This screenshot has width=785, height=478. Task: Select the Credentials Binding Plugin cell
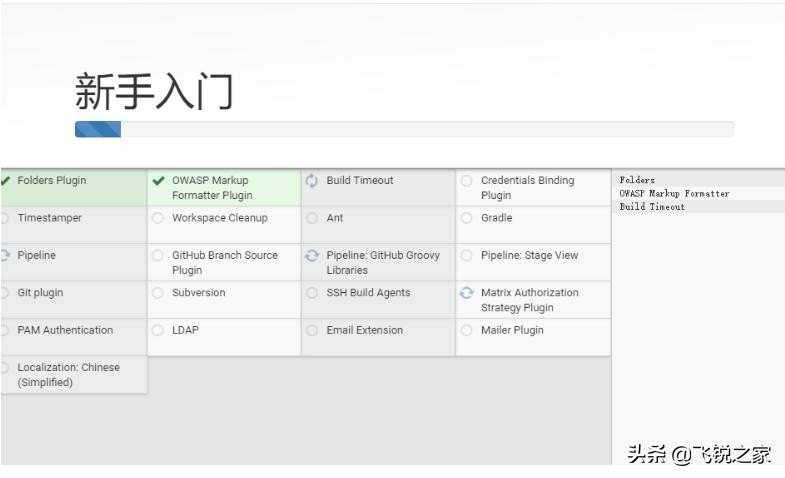coord(533,188)
